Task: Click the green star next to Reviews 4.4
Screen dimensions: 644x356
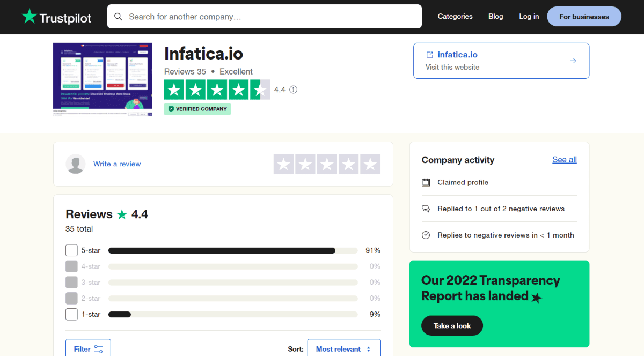Action: (122, 214)
